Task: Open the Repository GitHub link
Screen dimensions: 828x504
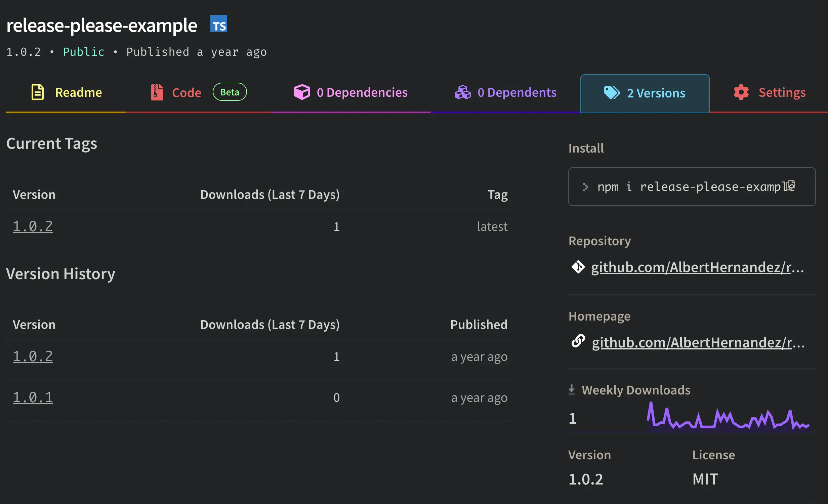Action: click(697, 267)
